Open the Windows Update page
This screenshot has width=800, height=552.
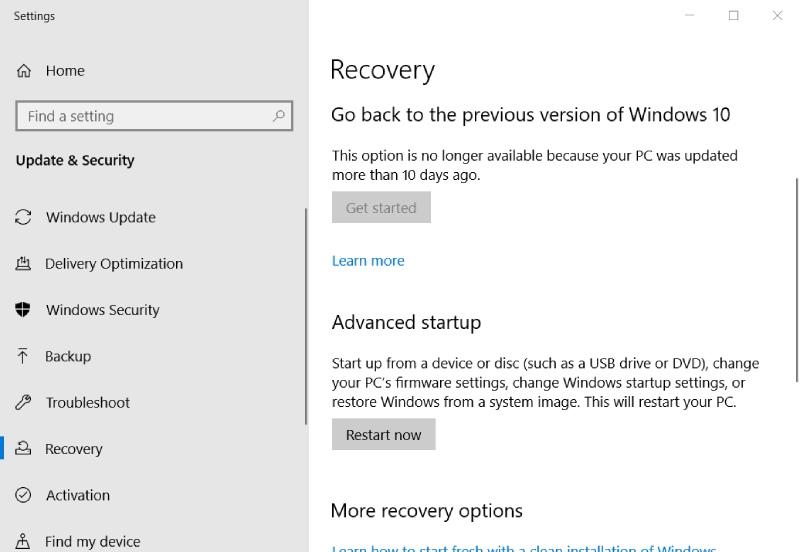(101, 217)
